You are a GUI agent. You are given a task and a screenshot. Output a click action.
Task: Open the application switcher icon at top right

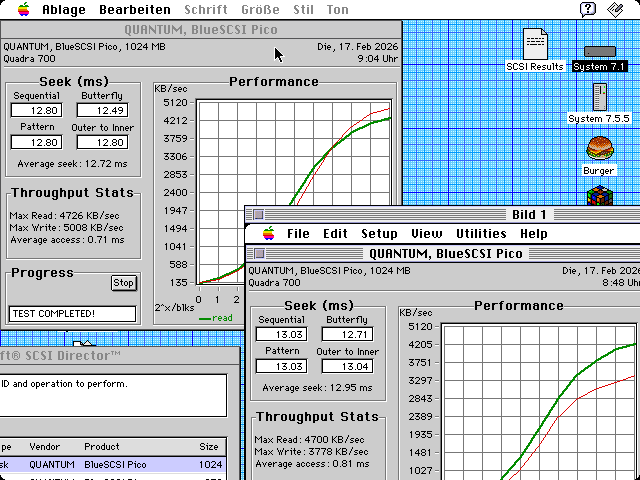pos(618,10)
